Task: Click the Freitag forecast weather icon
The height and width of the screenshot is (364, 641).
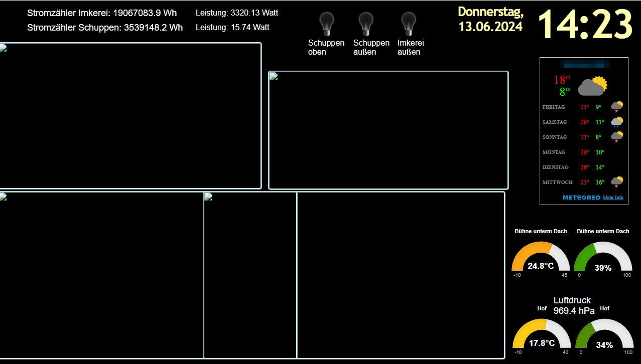Action: 617,107
